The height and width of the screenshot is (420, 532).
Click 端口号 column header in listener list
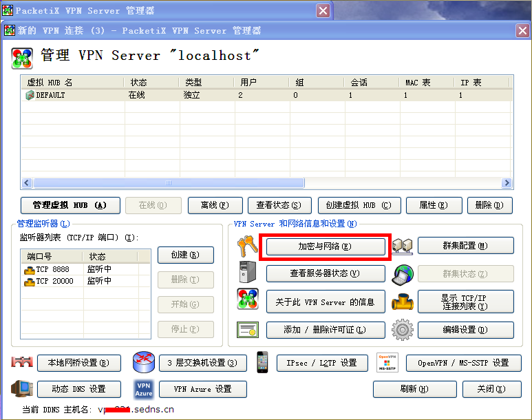click(x=52, y=257)
